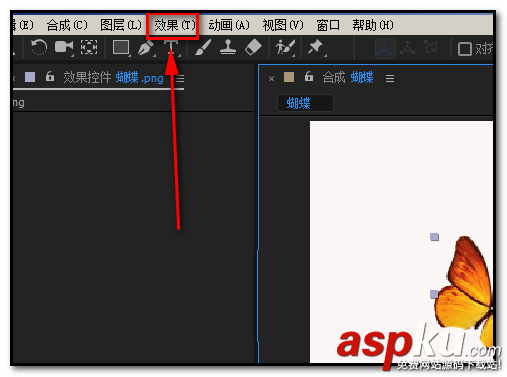
Task: Select the Eraser tool
Action: 253,47
